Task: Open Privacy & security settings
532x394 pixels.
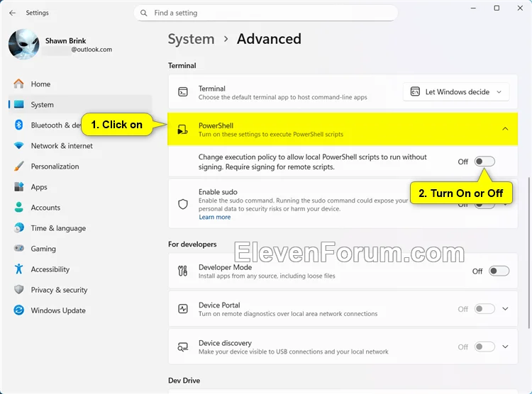Action: click(80, 290)
